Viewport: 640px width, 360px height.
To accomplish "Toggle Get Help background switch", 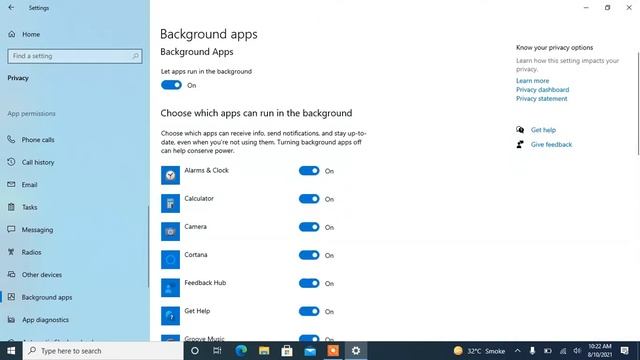I will pyautogui.click(x=309, y=311).
